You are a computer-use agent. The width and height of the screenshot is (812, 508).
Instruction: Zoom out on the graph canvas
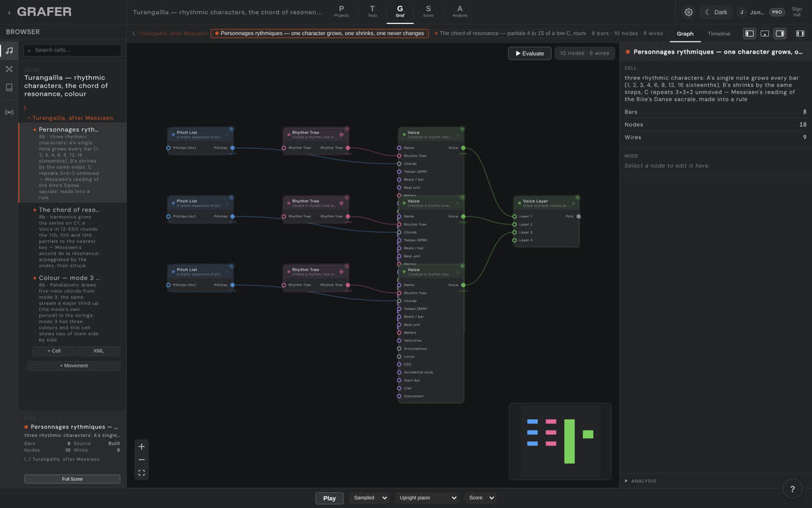point(141,460)
